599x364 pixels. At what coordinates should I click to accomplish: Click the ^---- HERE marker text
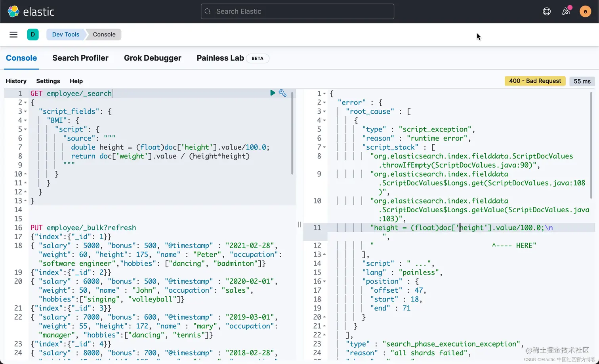point(514,246)
